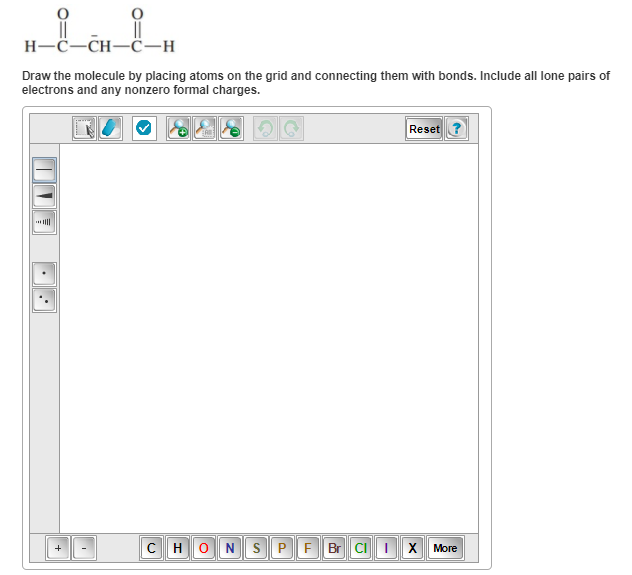Click inside the blank drawing grid
Screen dimensions: 632x575
(x=269, y=338)
